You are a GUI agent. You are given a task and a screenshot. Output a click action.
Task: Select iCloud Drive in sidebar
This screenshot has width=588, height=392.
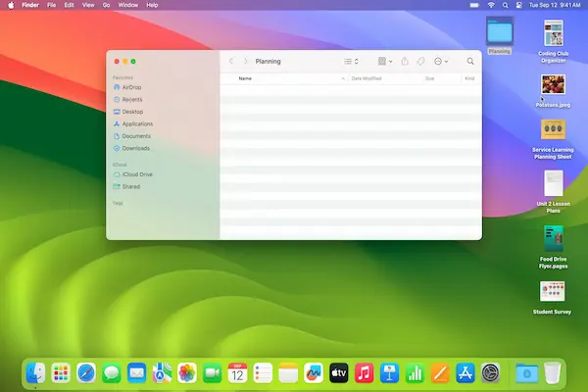click(x=132, y=174)
